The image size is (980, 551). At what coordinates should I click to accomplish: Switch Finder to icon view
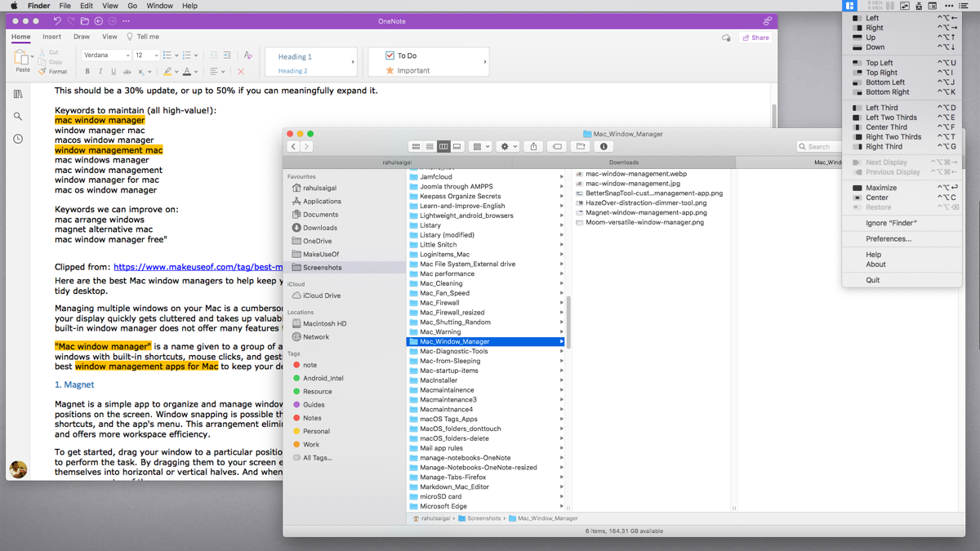(x=416, y=147)
